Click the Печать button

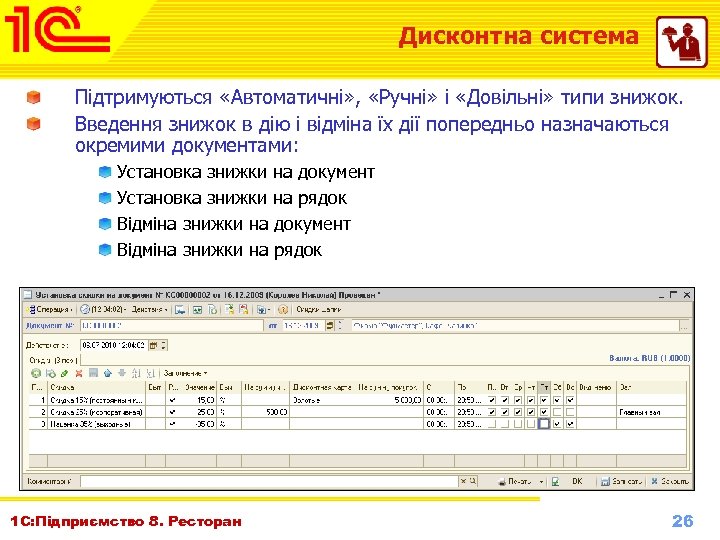tap(515, 481)
